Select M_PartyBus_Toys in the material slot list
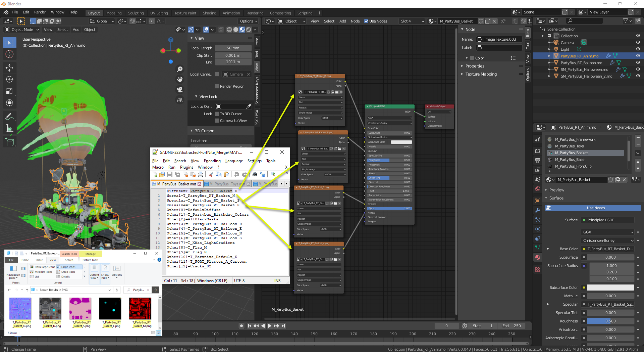The image size is (644, 352). pos(585,146)
